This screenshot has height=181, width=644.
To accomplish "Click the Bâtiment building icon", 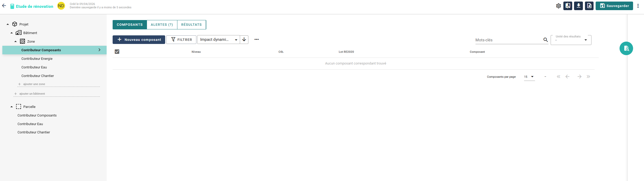I will 18,33.
